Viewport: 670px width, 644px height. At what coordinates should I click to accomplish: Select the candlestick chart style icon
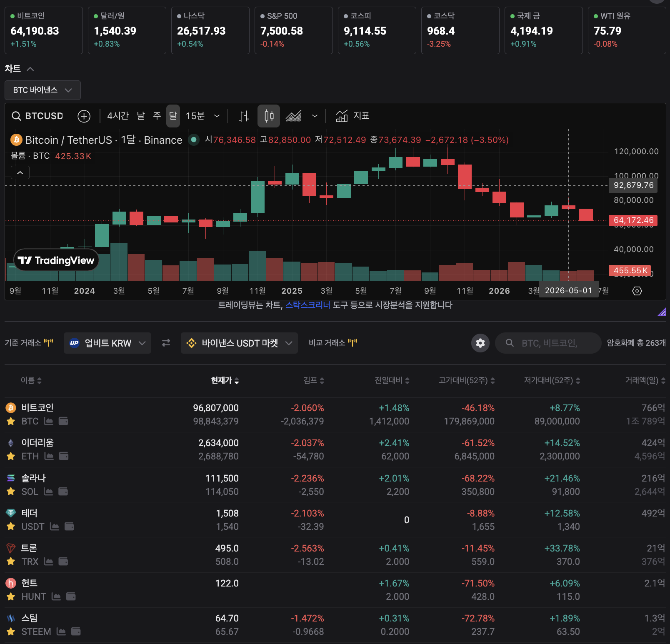(269, 116)
